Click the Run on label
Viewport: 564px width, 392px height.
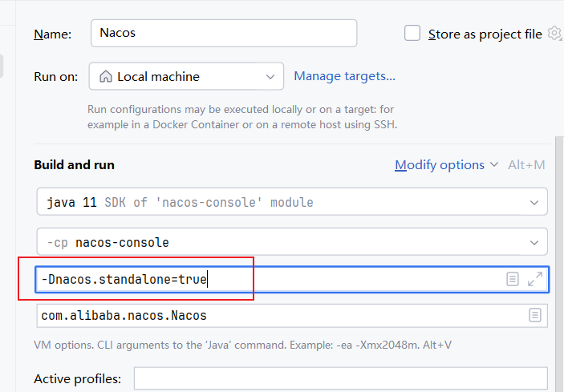pyautogui.click(x=55, y=77)
